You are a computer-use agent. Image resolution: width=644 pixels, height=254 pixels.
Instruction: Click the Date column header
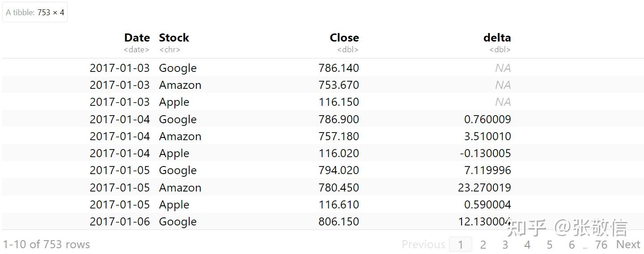tap(137, 38)
